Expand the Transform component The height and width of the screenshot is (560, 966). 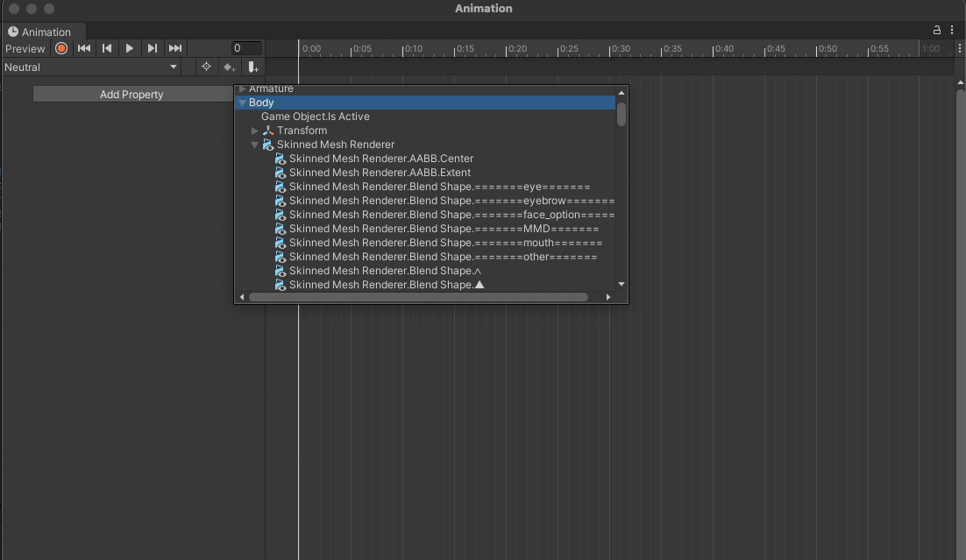click(x=254, y=131)
